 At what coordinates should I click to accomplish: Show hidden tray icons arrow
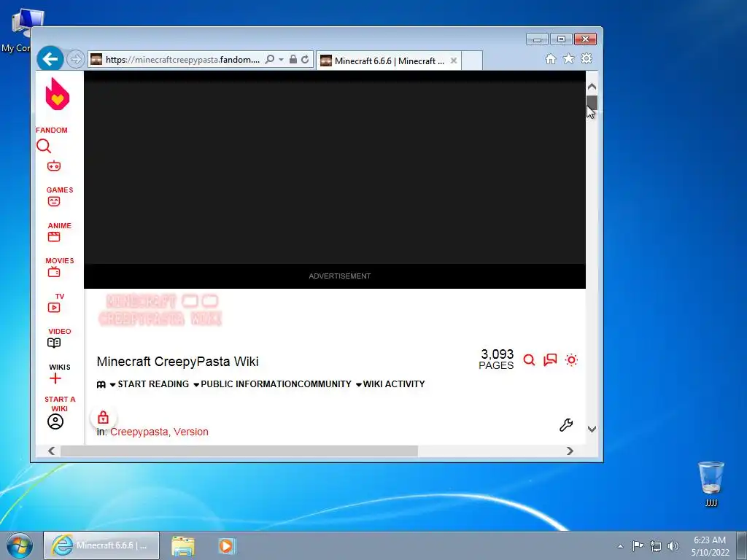(x=620, y=546)
